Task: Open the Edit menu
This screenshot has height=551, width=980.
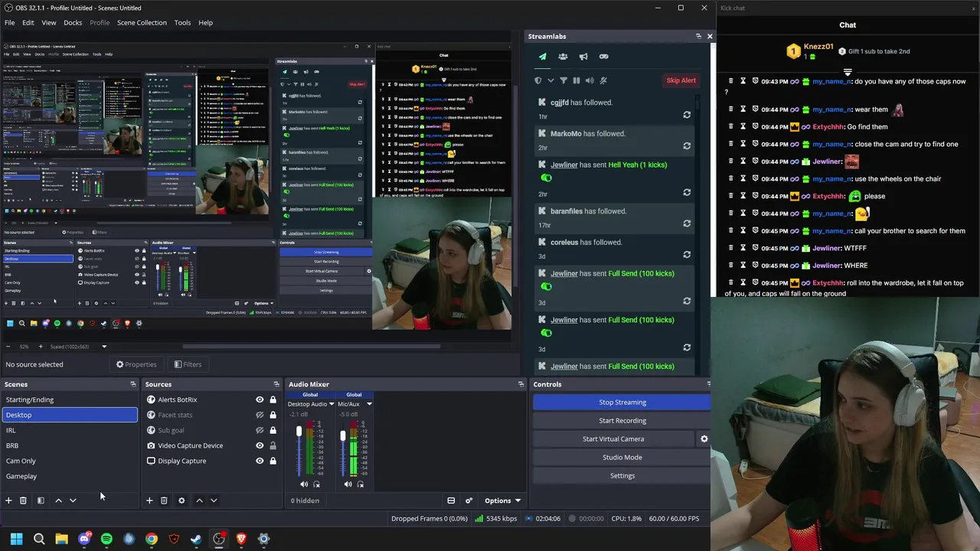Action: point(28,22)
